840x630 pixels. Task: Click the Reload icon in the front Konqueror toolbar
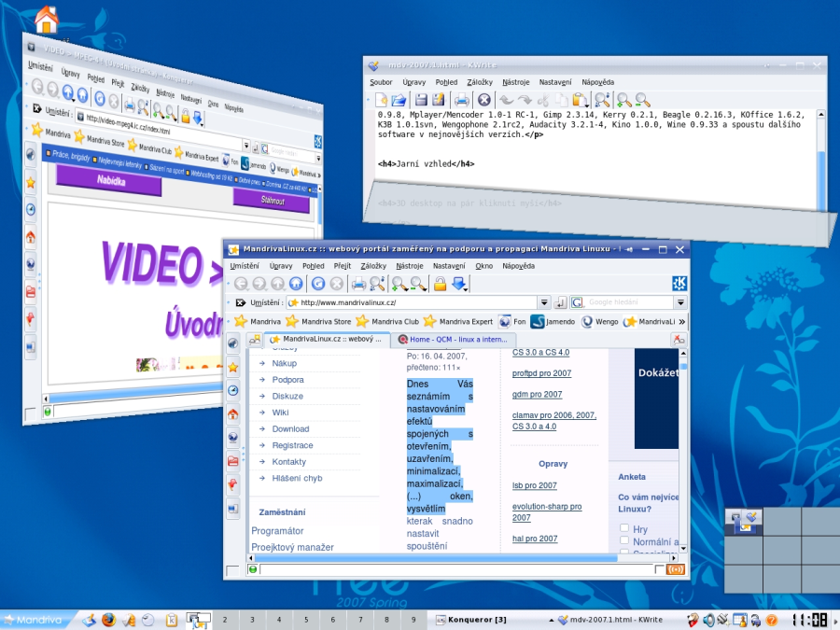318,284
